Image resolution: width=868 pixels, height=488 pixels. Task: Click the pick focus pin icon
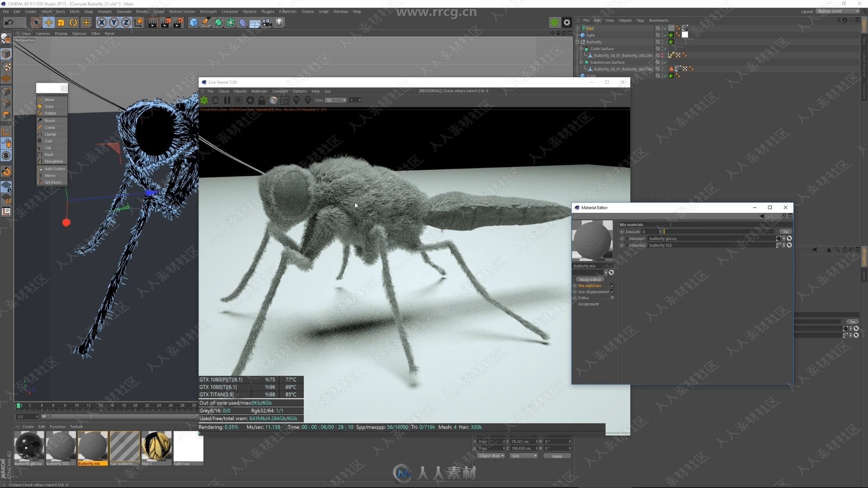[296, 100]
